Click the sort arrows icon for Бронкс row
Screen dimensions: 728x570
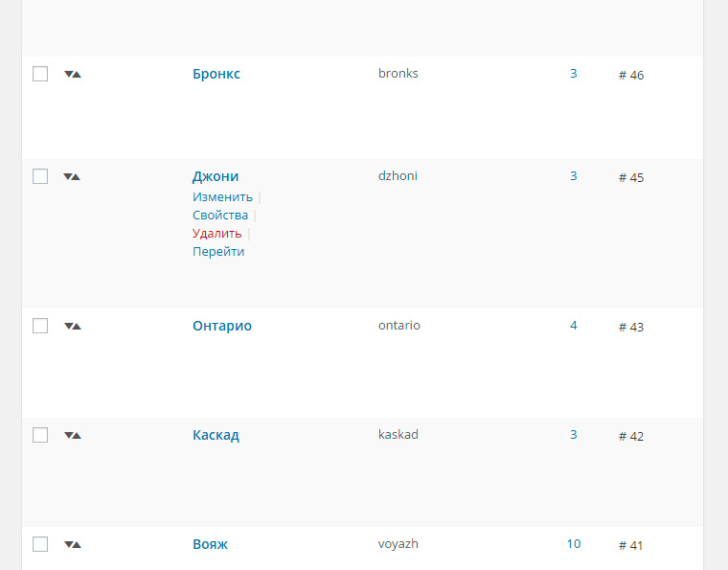pyautogui.click(x=73, y=75)
